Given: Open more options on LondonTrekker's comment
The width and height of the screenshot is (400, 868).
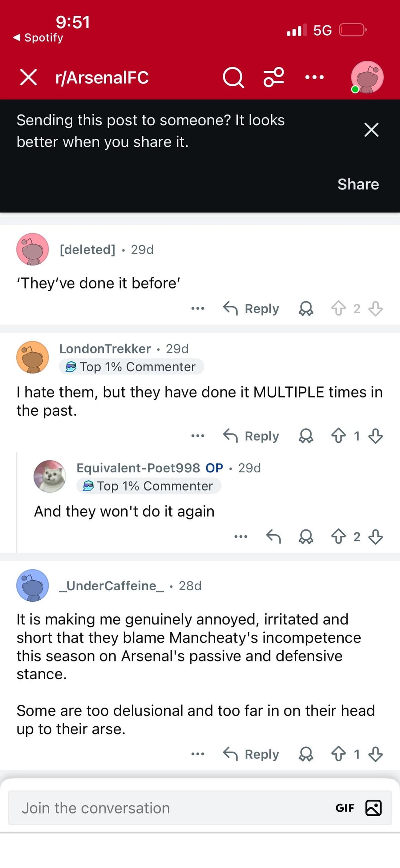Looking at the screenshot, I should click(198, 436).
